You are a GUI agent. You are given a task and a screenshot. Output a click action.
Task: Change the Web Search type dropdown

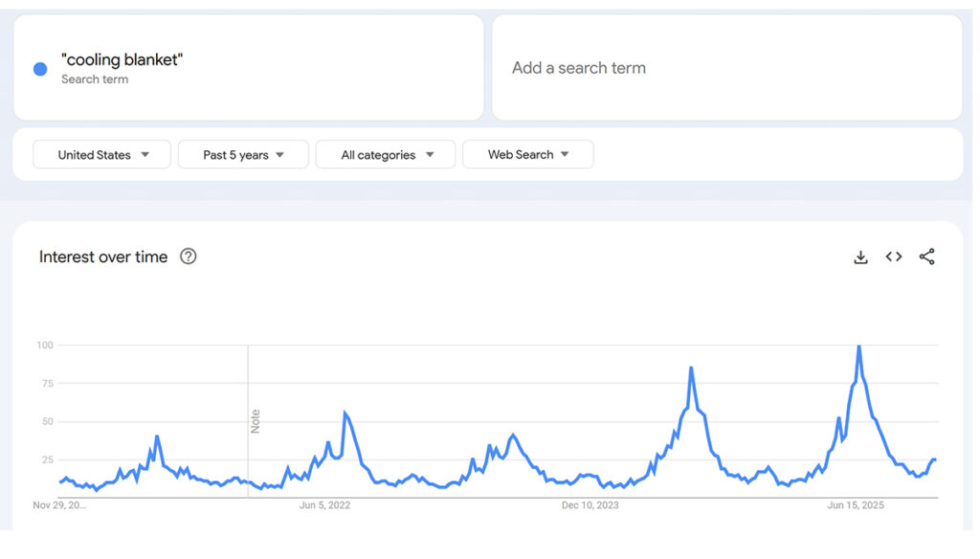coord(527,154)
